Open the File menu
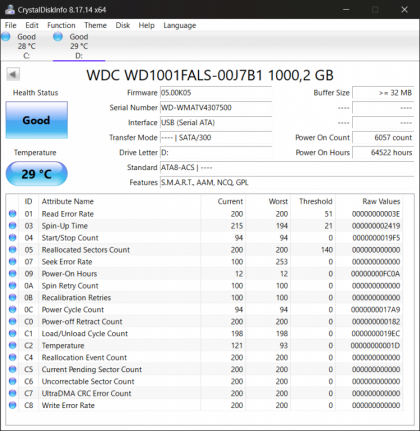The width and height of the screenshot is (420, 431). [x=11, y=25]
